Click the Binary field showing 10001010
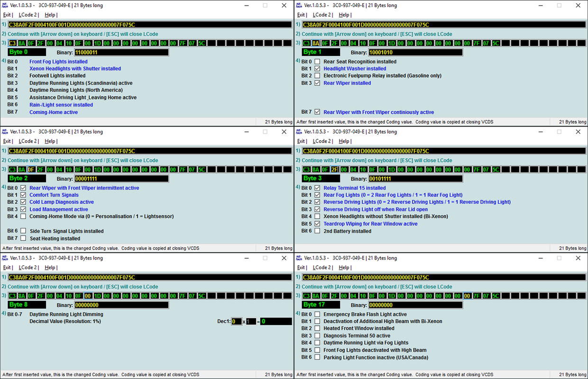Viewport: 588px width, 379px height. coord(415,52)
